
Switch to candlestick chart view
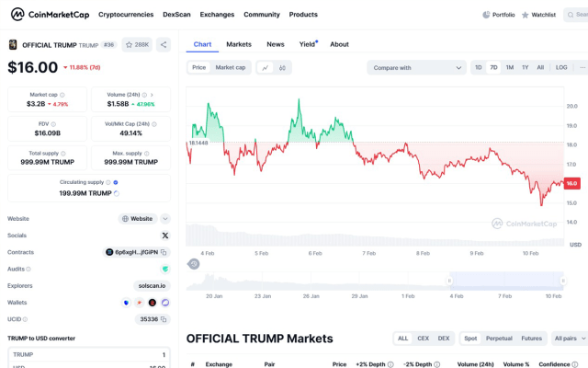point(282,67)
